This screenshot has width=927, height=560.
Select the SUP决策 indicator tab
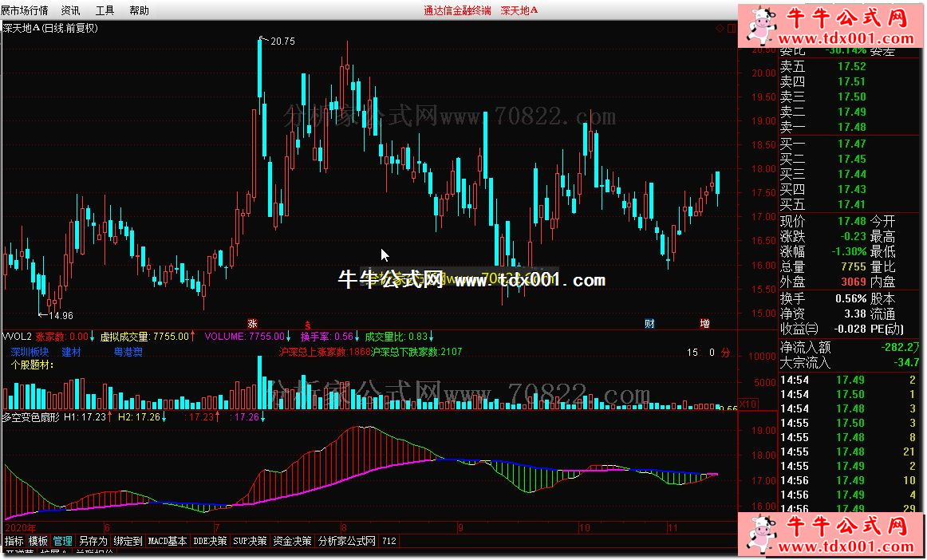pos(250,541)
